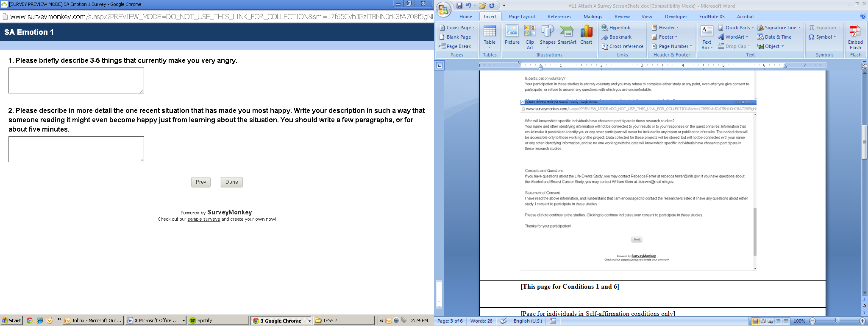Image resolution: width=868 pixels, height=326 pixels.
Task: Click the Word zoom slider handle
Action: 837,321
